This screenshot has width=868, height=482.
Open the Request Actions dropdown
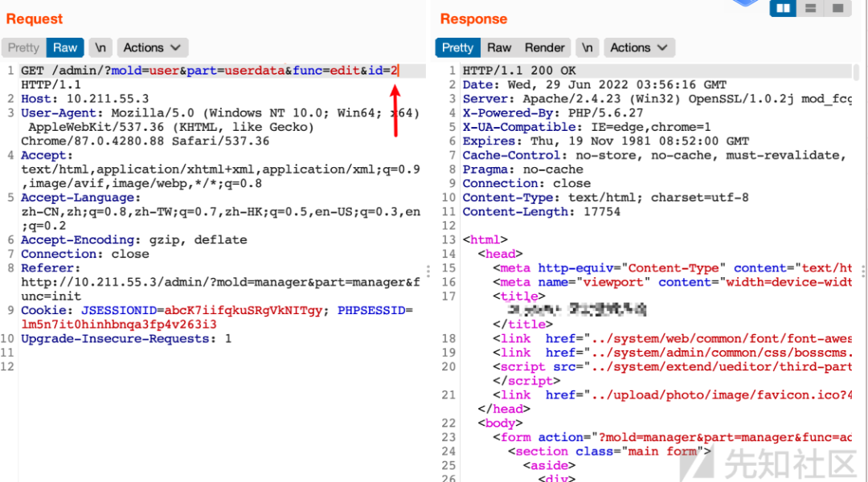pyautogui.click(x=152, y=47)
